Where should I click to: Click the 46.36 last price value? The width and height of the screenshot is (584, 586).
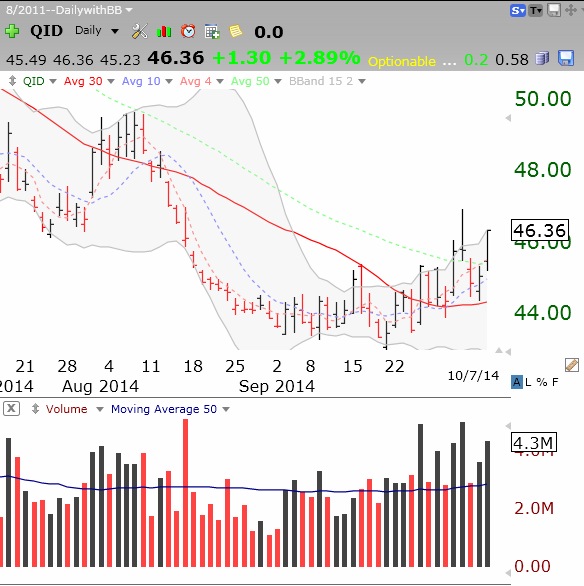(x=176, y=58)
